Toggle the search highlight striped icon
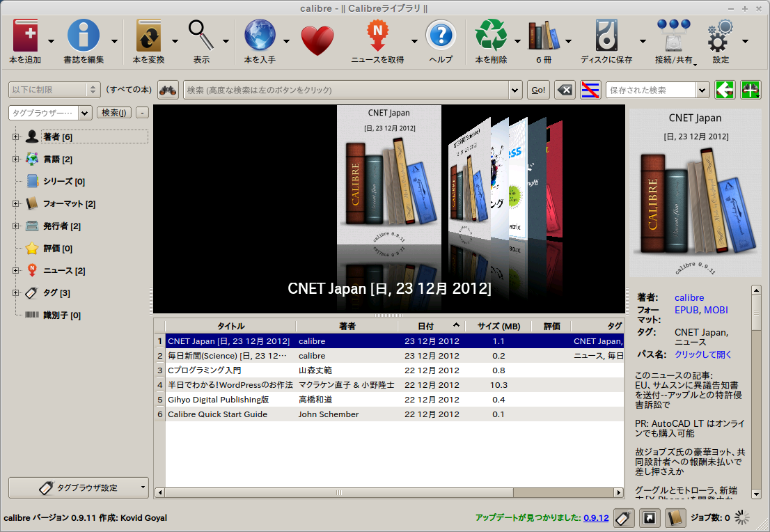Image resolution: width=770 pixels, height=532 pixels. click(x=590, y=90)
